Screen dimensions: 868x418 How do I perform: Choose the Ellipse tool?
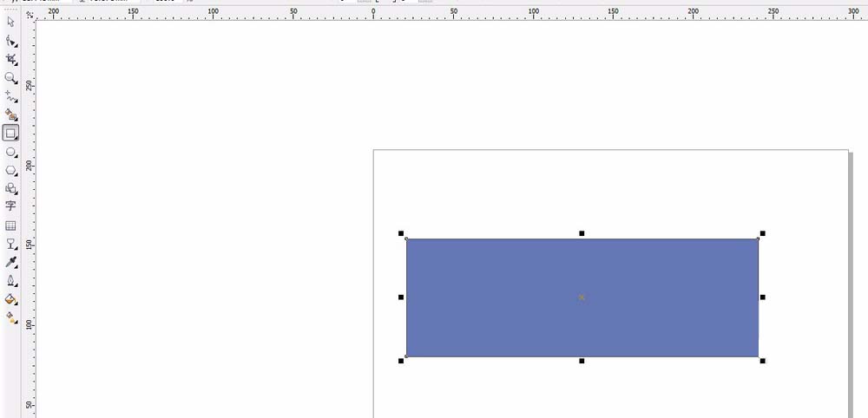tap(10, 152)
